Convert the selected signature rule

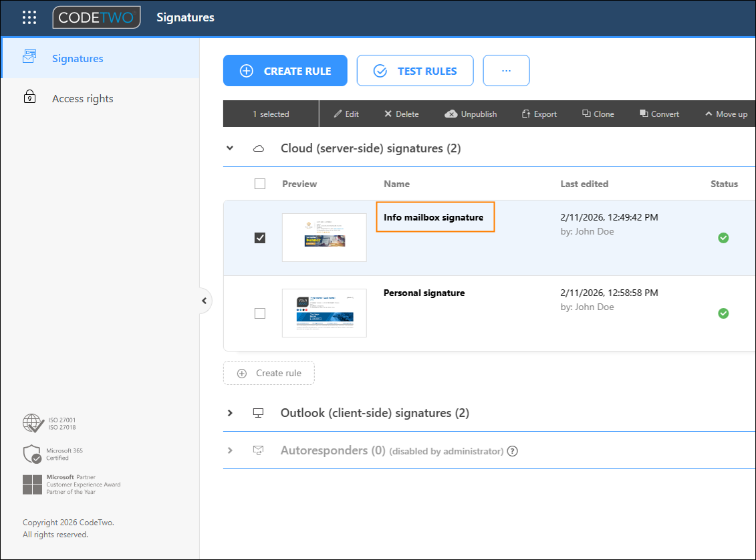(659, 114)
